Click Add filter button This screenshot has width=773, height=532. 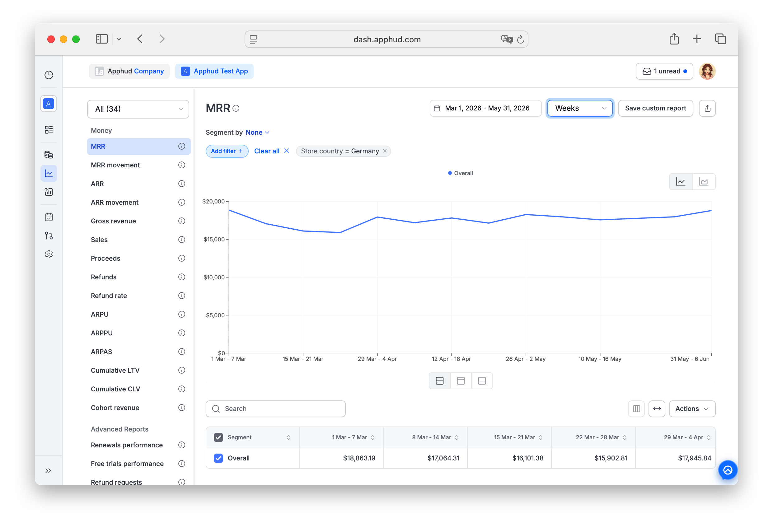227,151
